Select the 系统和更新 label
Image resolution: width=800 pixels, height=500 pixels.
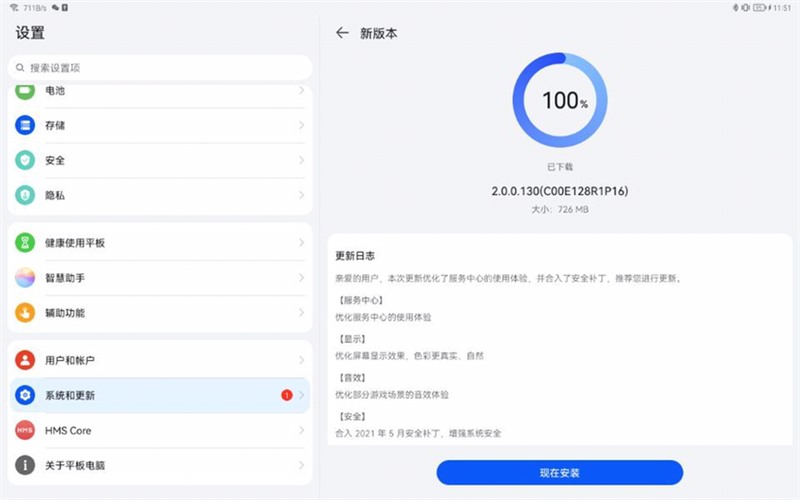[70, 395]
